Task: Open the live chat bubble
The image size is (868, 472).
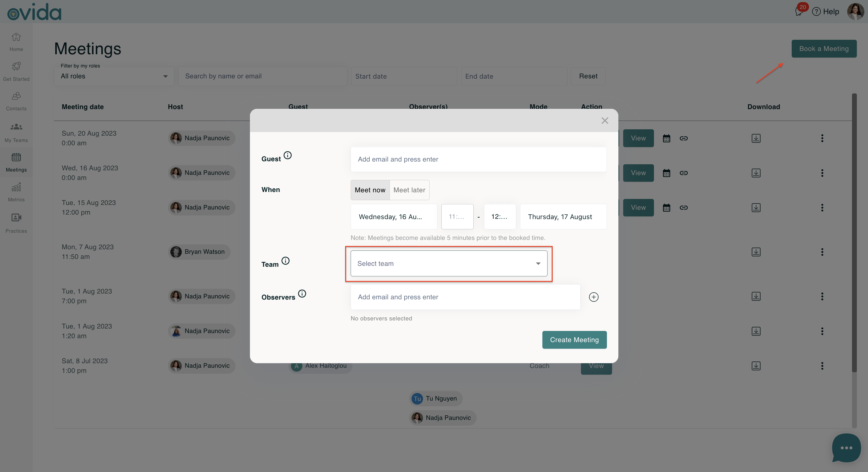Action: point(846,448)
